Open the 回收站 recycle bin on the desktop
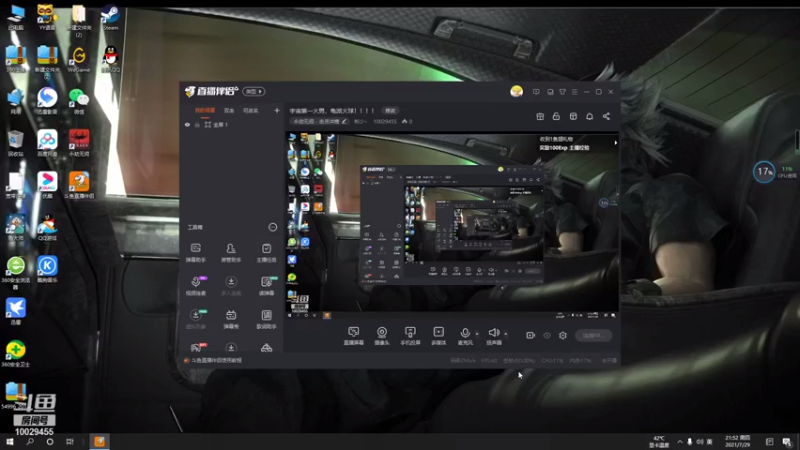Image resolution: width=800 pixels, height=450 pixels. click(x=15, y=143)
